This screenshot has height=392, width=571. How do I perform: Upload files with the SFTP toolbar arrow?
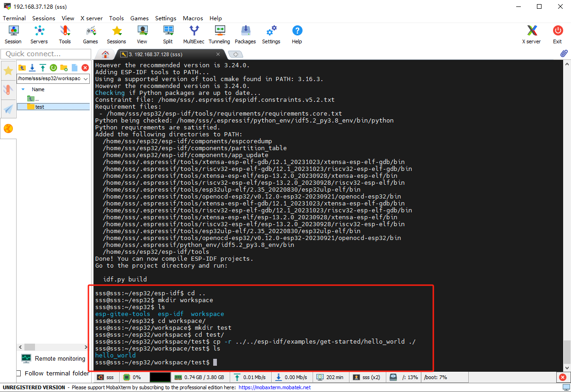[x=43, y=68]
